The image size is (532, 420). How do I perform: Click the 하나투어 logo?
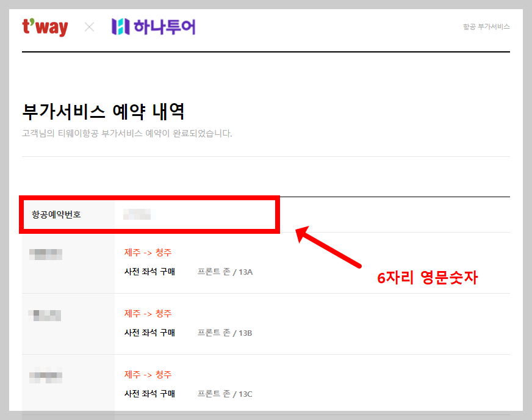pos(153,26)
